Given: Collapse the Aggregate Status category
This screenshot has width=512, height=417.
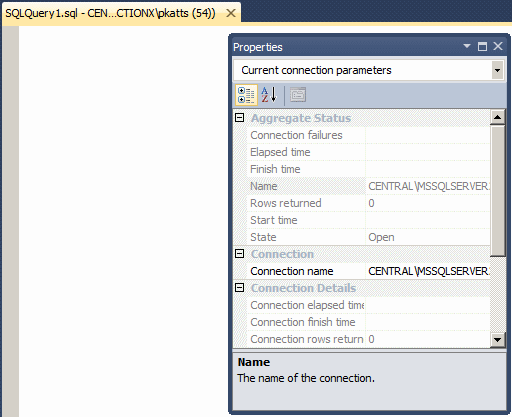Looking at the screenshot, I should pyautogui.click(x=239, y=118).
